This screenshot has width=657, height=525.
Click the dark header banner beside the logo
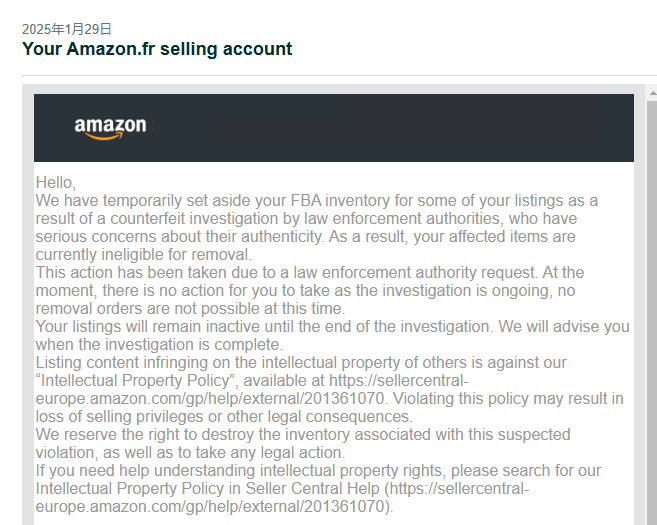coord(394,128)
